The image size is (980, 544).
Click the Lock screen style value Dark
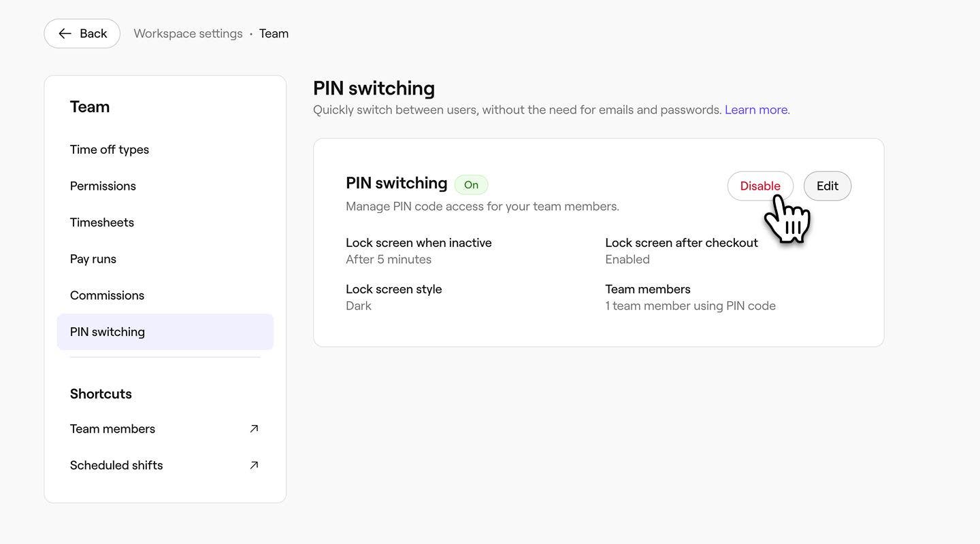point(359,306)
